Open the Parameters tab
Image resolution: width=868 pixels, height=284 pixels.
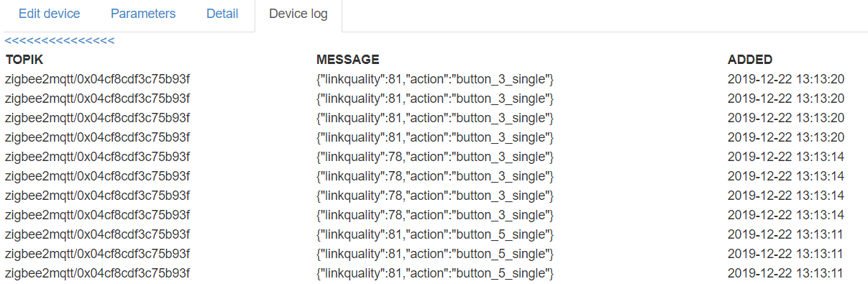pyautogui.click(x=143, y=14)
